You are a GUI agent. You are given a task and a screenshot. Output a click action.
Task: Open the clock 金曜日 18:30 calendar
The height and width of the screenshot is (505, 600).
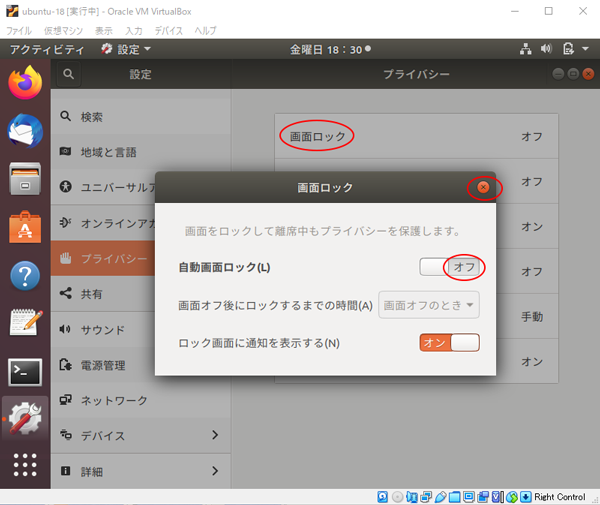(330, 49)
